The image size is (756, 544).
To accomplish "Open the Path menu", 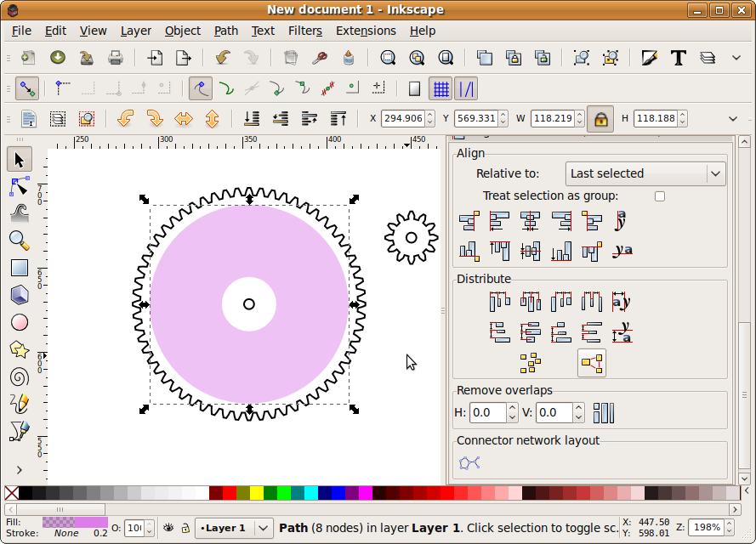I will point(225,31).
